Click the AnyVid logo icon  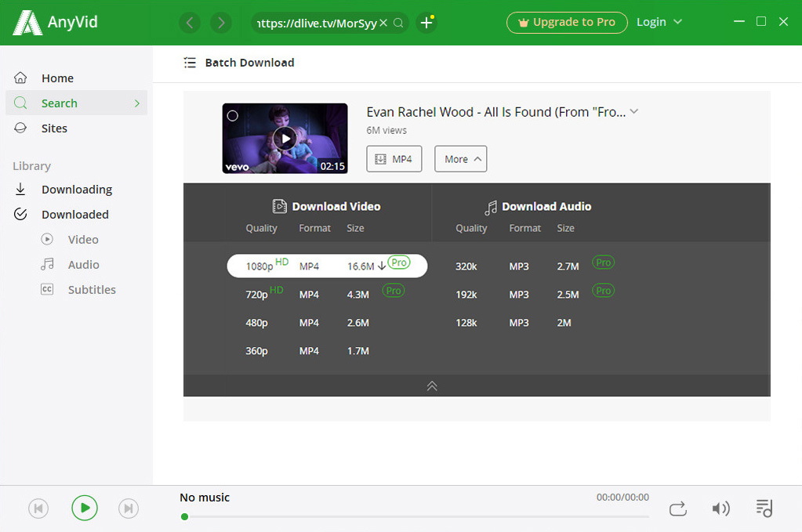coord(27,23)
